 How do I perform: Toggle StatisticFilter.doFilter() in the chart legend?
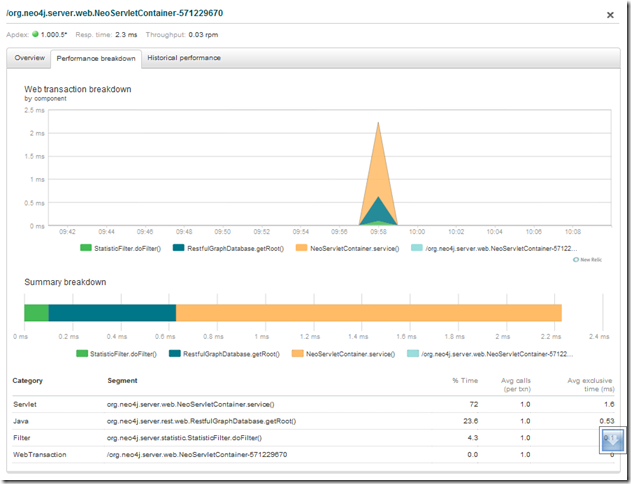coord(124,246)
